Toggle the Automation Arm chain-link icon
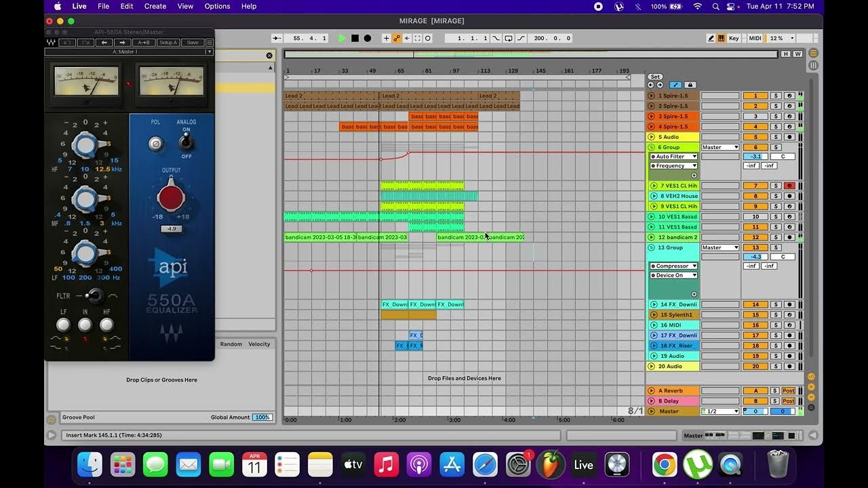Screen dimensions: 868x488 397,39
